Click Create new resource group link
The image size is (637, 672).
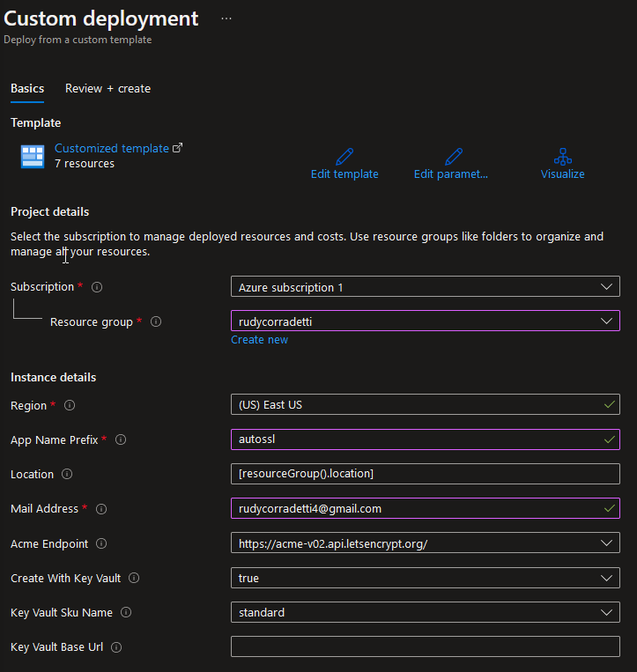click(259, 339)
